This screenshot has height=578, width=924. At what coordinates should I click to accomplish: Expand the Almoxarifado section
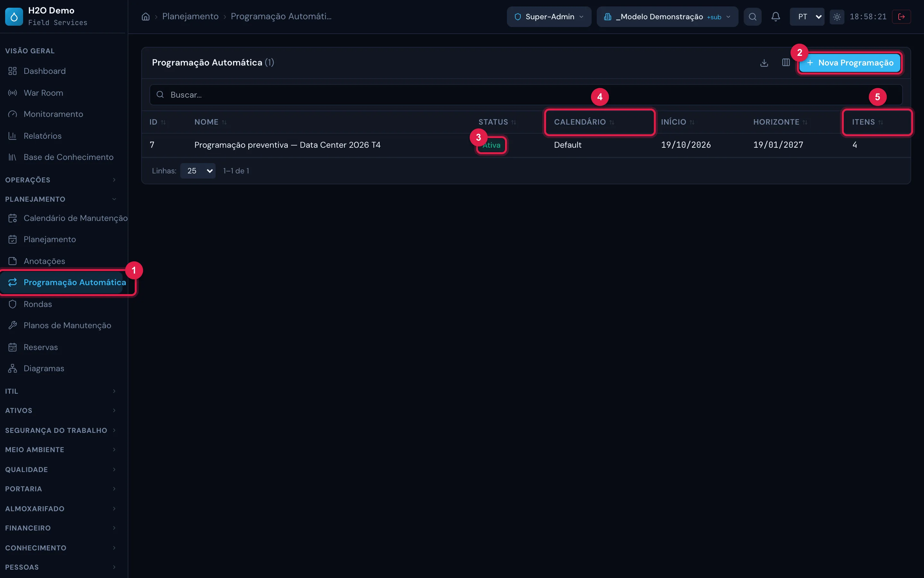[x=61, y=509]
